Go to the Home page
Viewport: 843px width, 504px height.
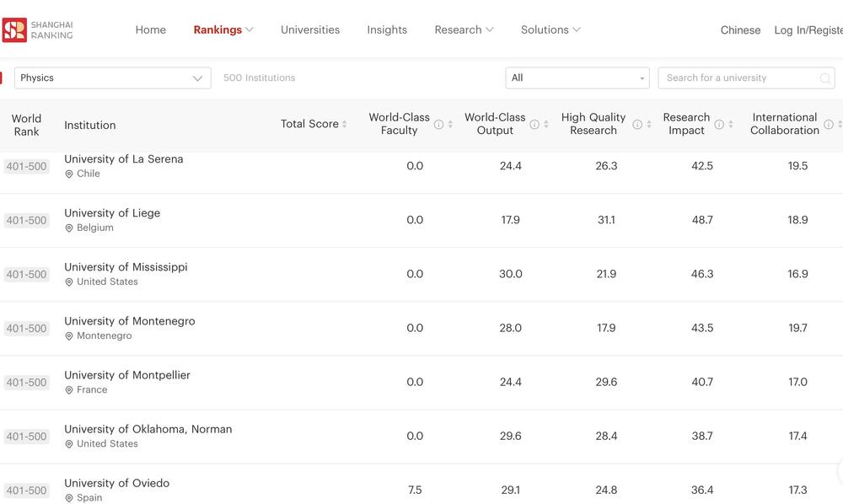[x=151, y=30]
